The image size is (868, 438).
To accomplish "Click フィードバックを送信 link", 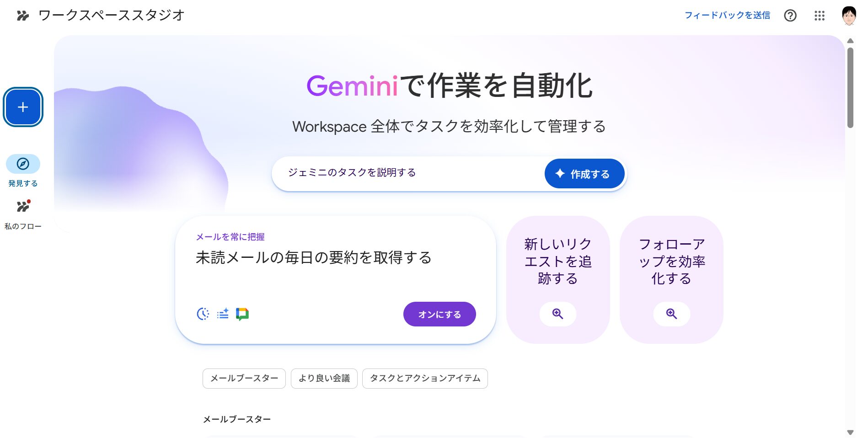I will pyautogui.click(x=727, y=16).
